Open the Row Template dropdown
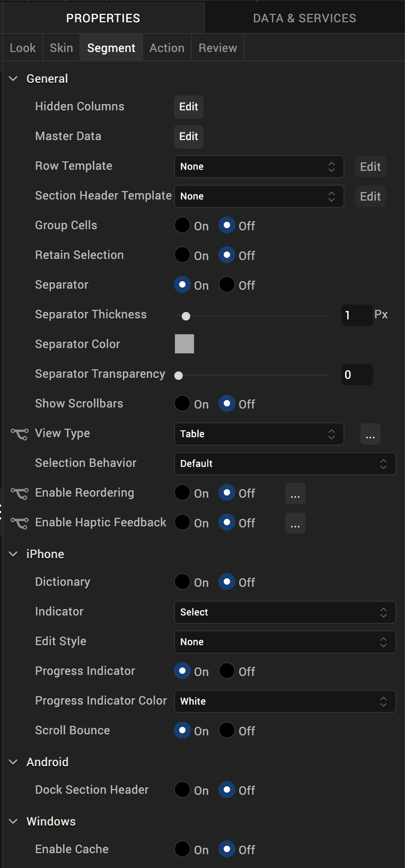Image resolution: width=405 pixels, height=868 pixels. (258, 167)
